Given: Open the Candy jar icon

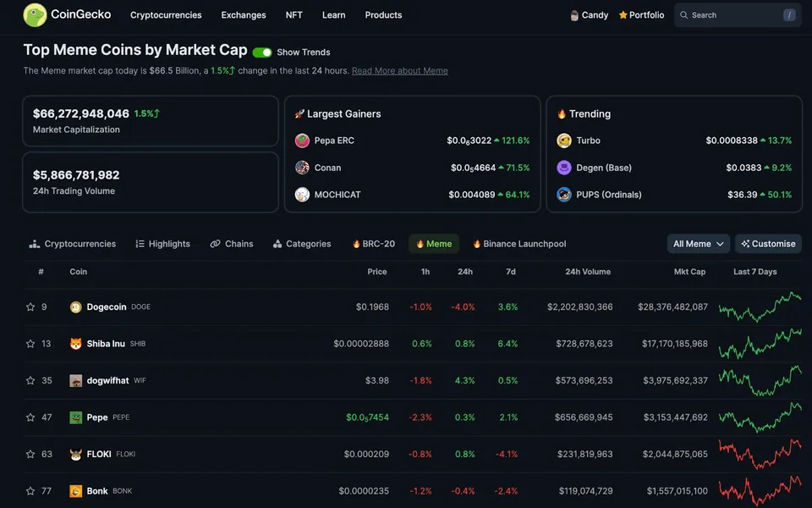Looking at the screenshot, I should (573, 15).
